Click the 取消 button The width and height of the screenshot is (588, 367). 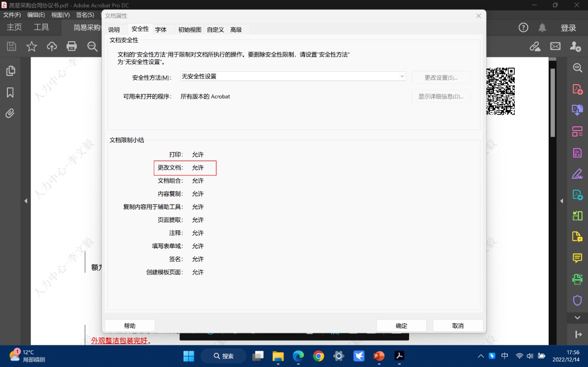[458, 326]
